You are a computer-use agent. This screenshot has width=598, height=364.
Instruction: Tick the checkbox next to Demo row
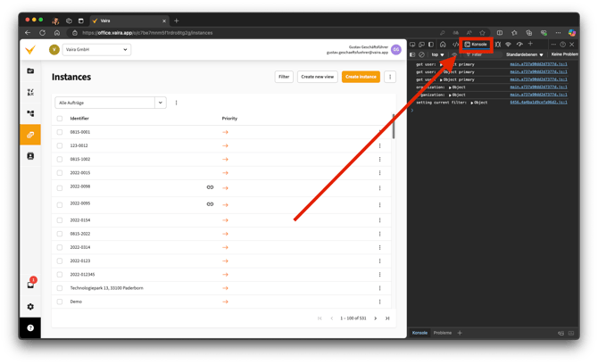(x=60, y=302)
